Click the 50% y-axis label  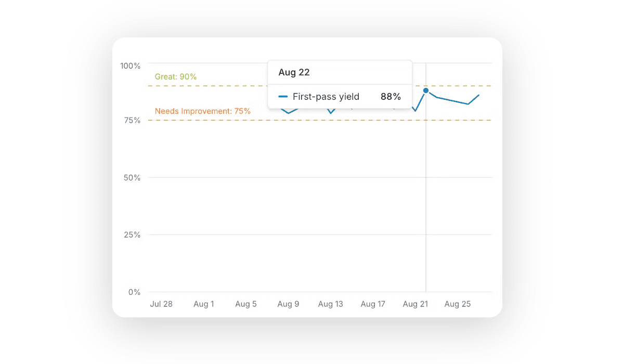tap(132, 177)
